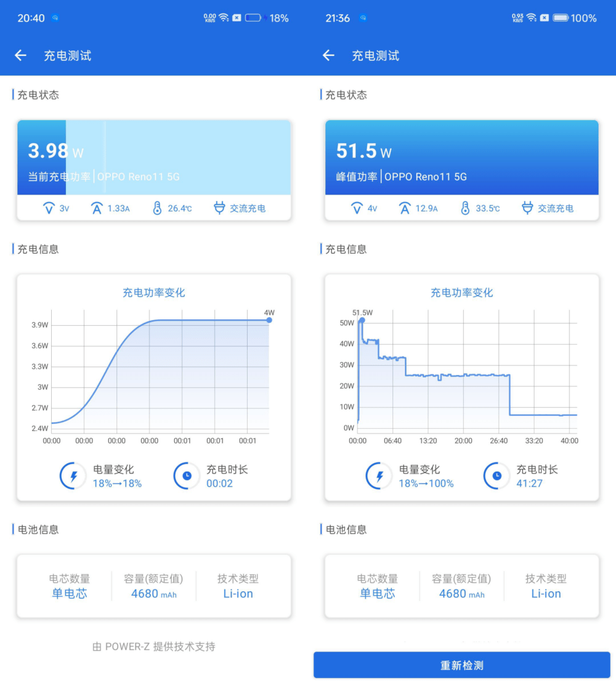Tap back arrow on the 21:36 screen
This screenshot has width=616, height=688.
tap(328, 55)
